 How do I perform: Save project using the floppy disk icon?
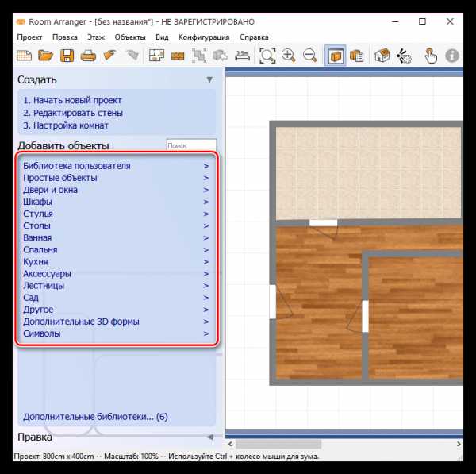click(67, 56)
